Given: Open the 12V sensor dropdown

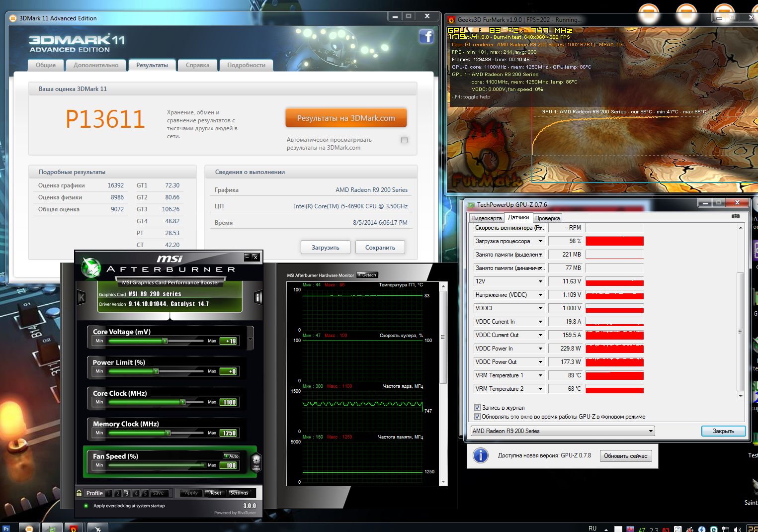Looking at the screenshot, I should click(x=540, y=281).
